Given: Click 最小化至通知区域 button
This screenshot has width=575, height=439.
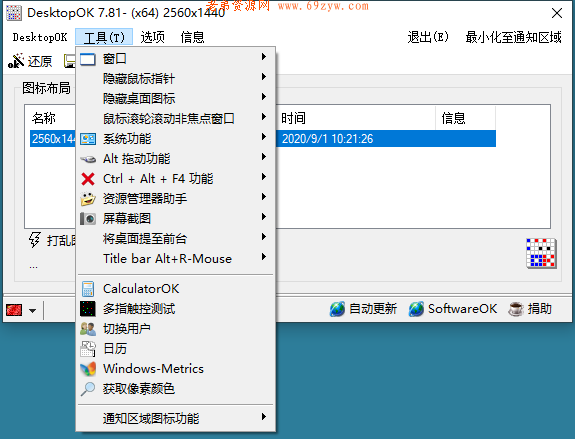Looking at the screenshot, I should [x=513, y=37].
